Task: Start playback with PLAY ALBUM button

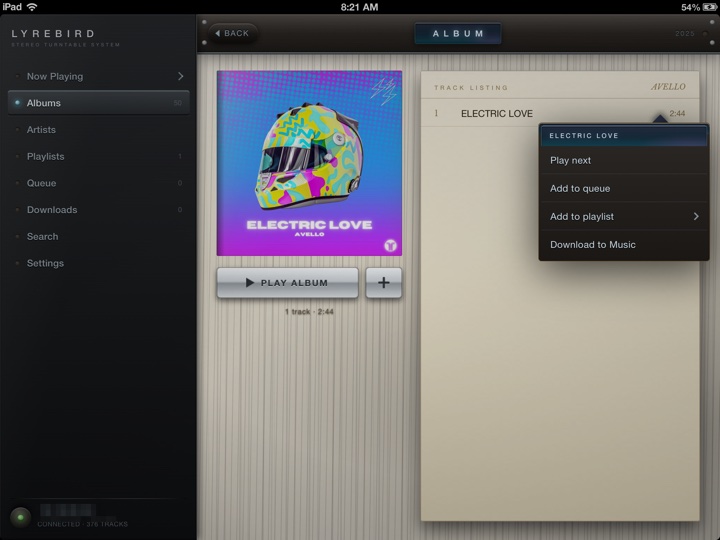Action: tap(287, 283)
